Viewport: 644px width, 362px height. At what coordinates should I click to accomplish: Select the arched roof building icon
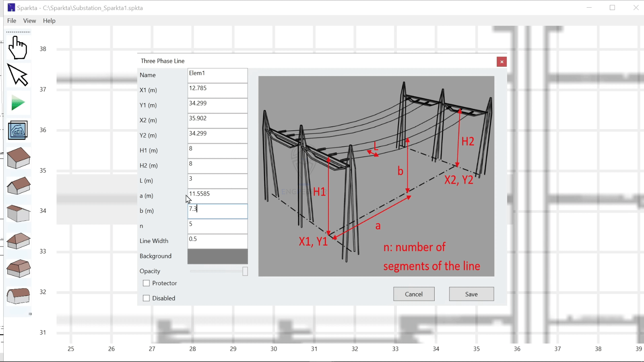pyautogui.click(x=19, y=296)
